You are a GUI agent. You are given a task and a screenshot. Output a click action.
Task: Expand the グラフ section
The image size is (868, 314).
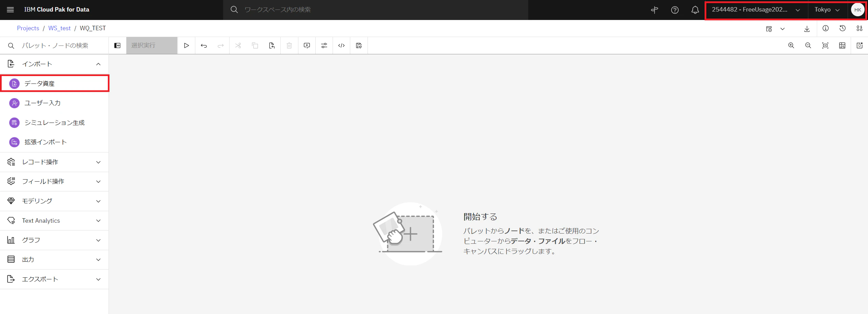tap(54, 240)
